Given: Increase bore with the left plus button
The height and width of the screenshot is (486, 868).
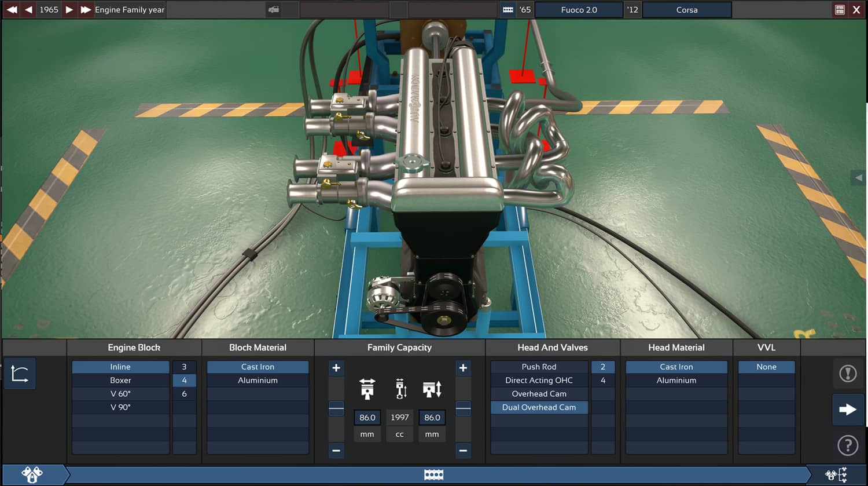Looking at the screenshot, I should point(336,368).
